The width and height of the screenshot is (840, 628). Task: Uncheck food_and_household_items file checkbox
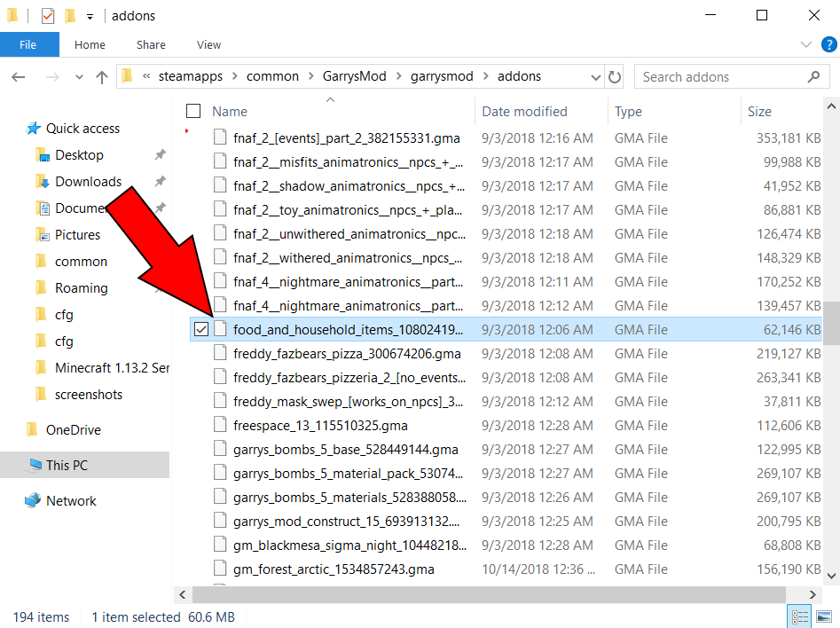click(200, 329)
